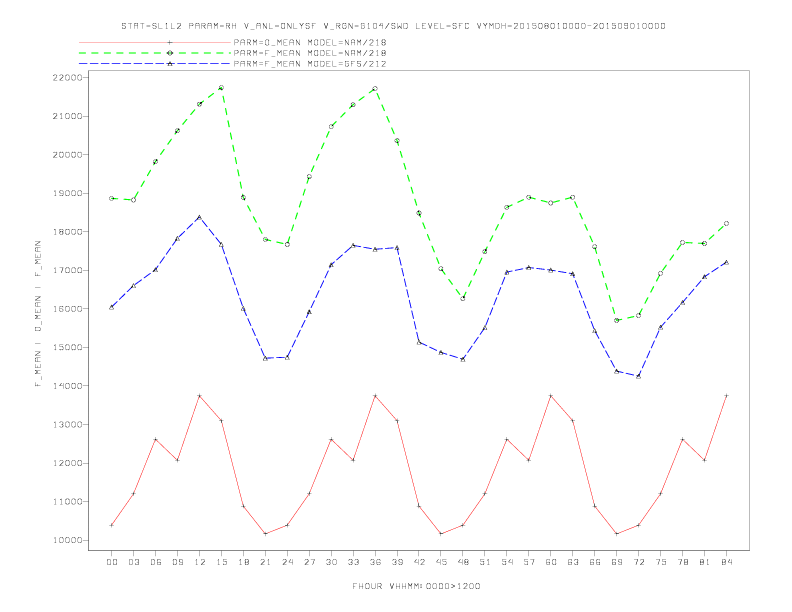792x612 pixels.
Task: Click red O_MEAN curve plus marker at hour 60
Action: [551, 396]
